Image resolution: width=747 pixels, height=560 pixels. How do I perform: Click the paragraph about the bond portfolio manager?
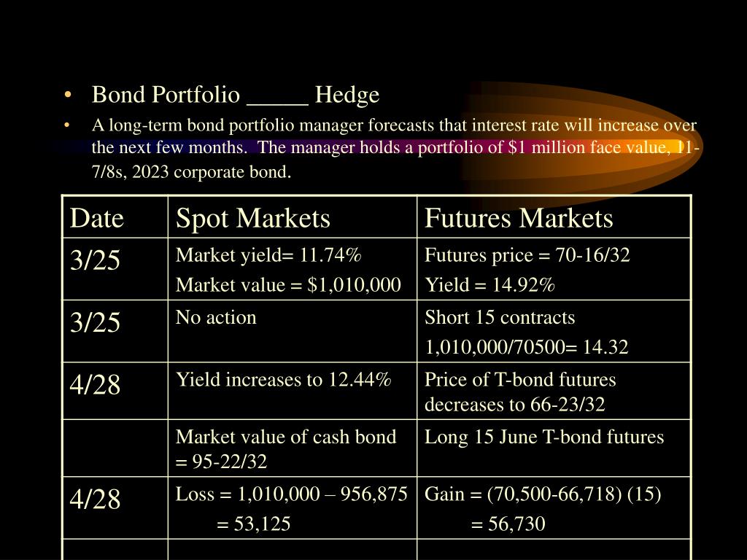pyautogui.click(x=395, y=148)
